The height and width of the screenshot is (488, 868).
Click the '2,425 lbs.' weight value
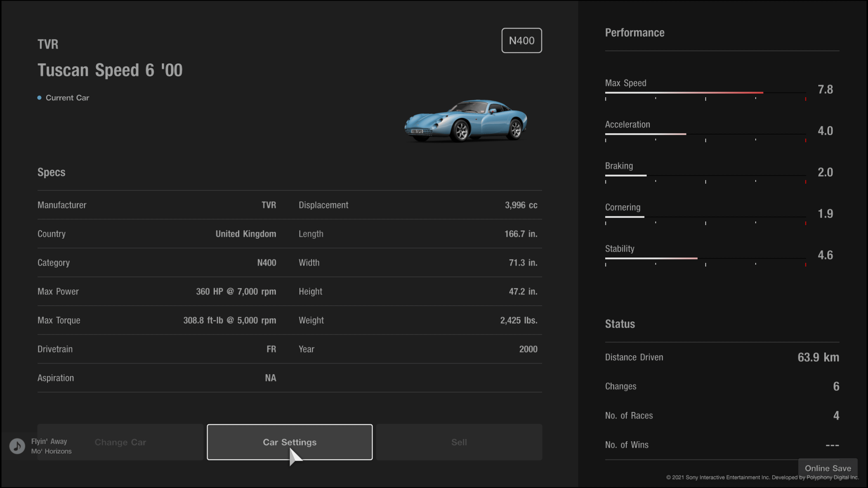[x=519, y=320]
